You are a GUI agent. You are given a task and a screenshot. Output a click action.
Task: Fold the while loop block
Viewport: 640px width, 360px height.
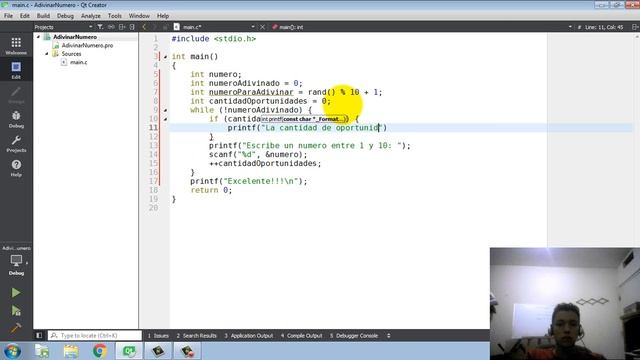165,110
